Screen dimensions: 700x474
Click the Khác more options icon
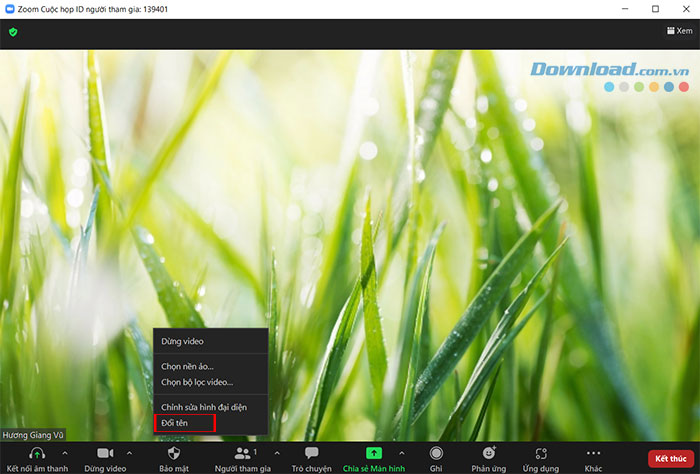coord(593,454)
